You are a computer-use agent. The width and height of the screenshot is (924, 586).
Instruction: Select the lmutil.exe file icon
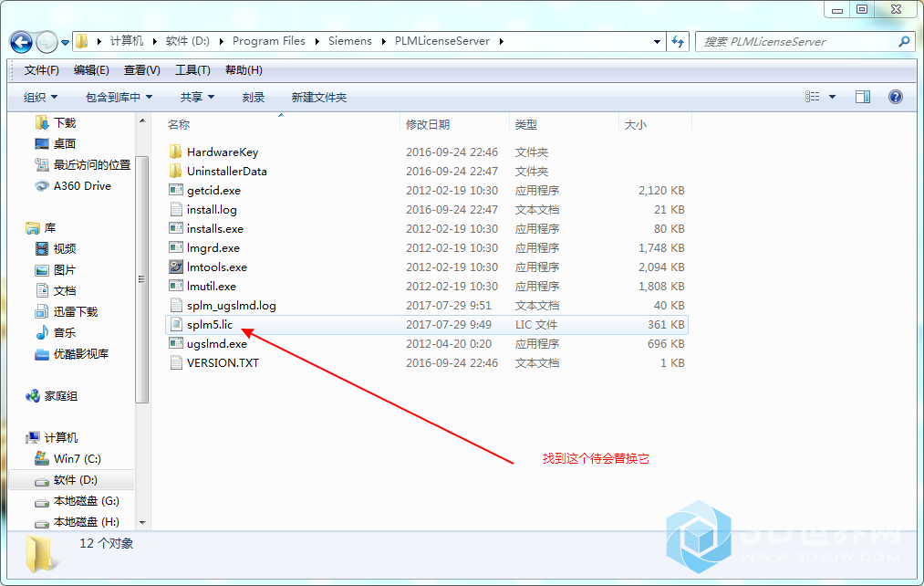[x=176, y=286]
